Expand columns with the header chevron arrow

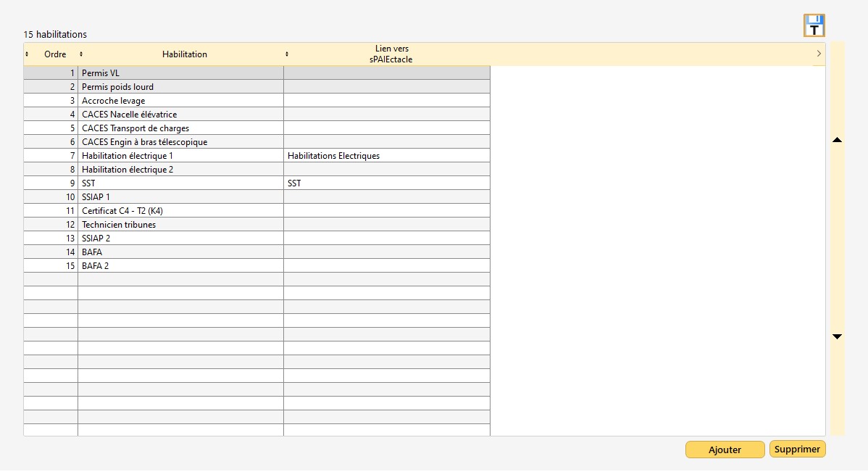click(x=819, y=54)
